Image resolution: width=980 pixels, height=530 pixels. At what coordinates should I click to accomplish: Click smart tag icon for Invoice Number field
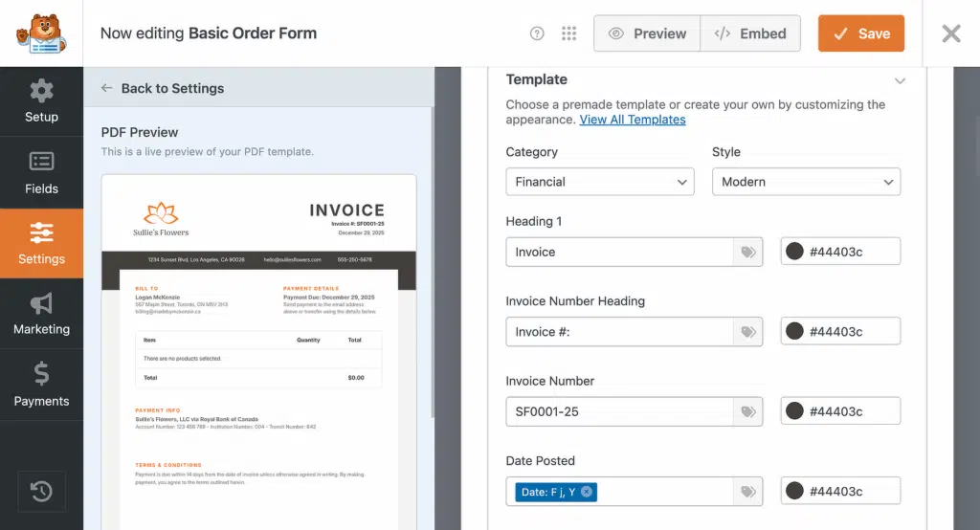pyautogui.click(x=748, y=412)
